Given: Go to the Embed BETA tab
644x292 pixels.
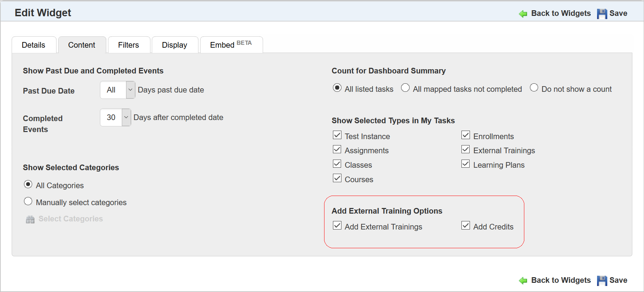Looking at the screenshot, I should [x=231, y=45].
